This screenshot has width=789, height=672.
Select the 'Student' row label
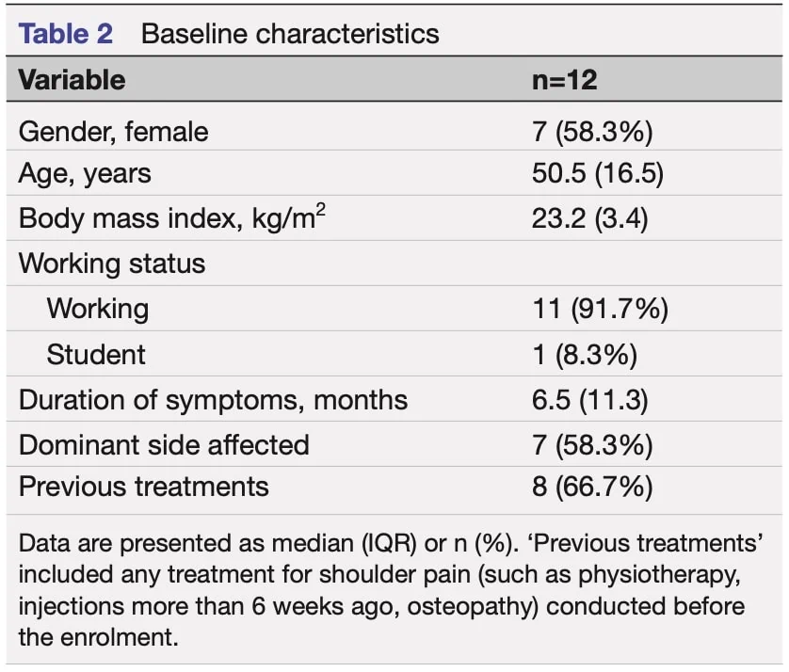pos(96,354)
